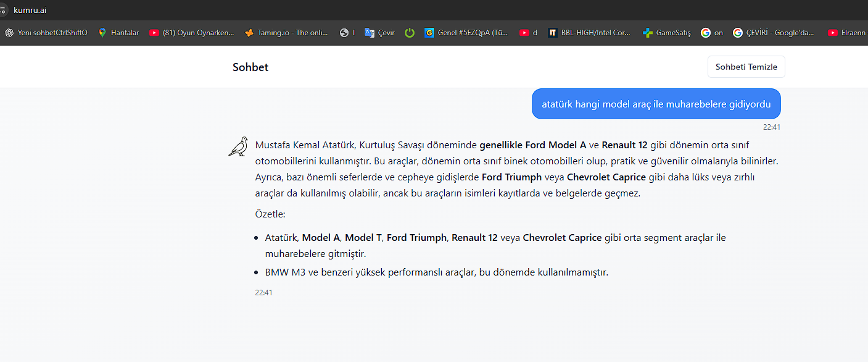
Task: Open the Yeni sohbet ChatGPT bookmark
Action: point(46,33)
